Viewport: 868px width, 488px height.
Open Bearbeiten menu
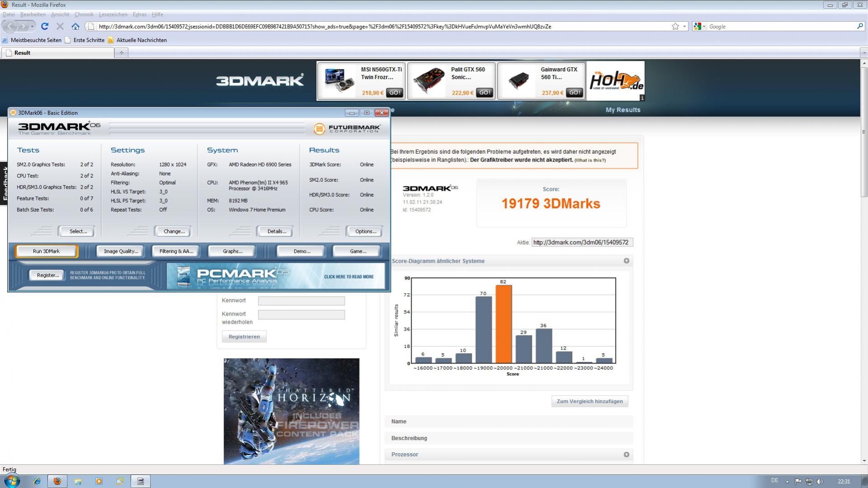point(33,14)
